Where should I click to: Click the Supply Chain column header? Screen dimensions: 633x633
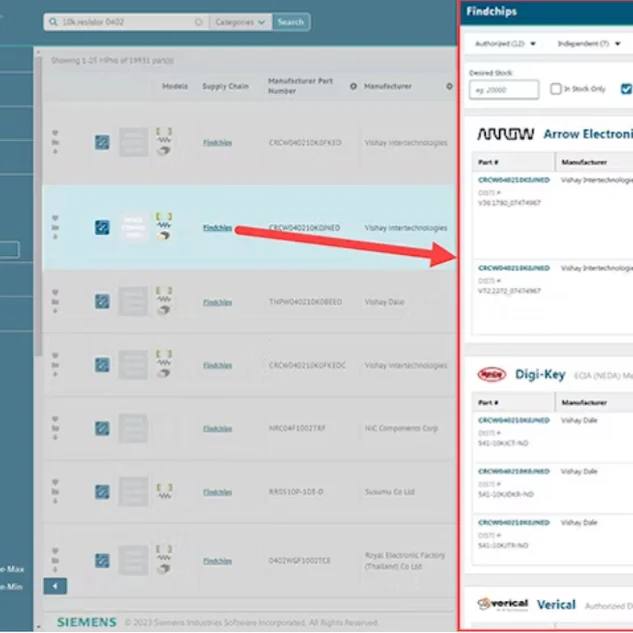click(x=225, y=86)
